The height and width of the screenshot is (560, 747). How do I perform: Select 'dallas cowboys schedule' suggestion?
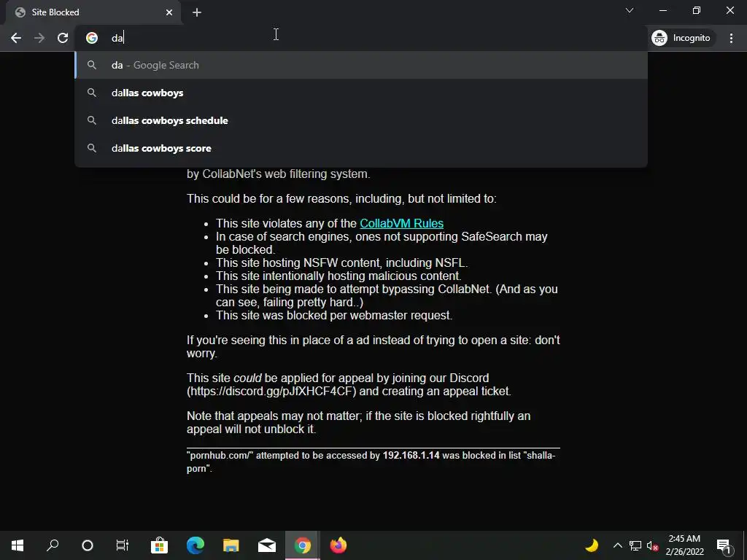pos(360,120)
